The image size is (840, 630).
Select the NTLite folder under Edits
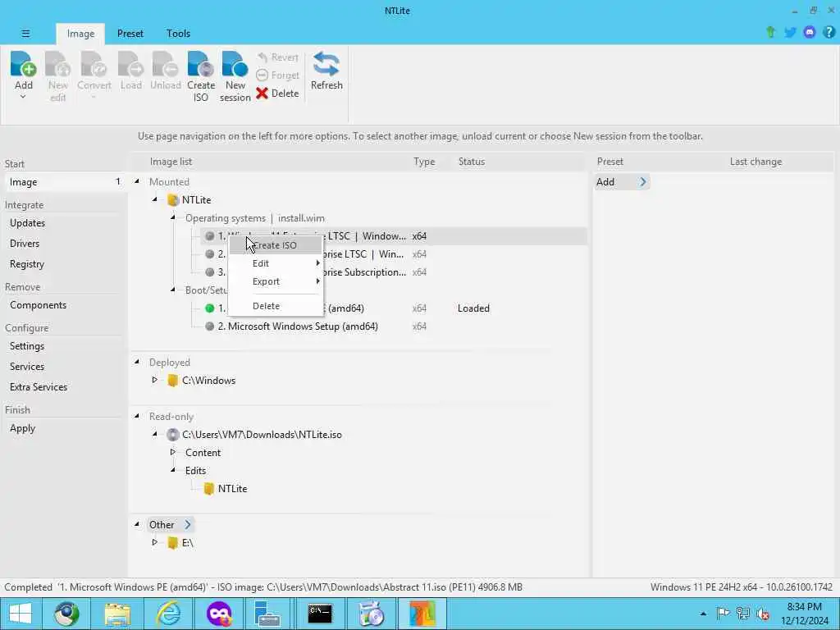coord(232,489)
